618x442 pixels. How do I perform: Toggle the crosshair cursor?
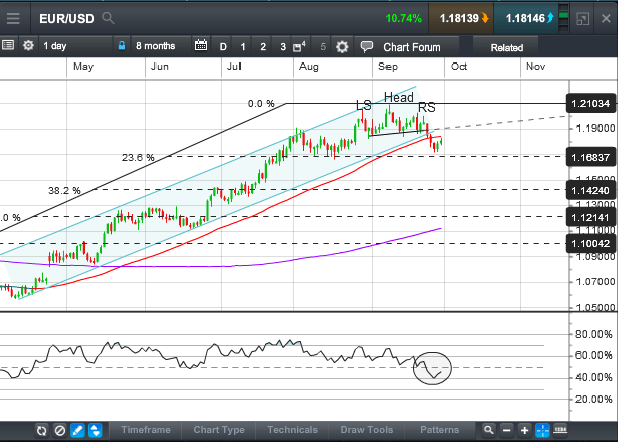pyautogui.click(x=542, y=431)
